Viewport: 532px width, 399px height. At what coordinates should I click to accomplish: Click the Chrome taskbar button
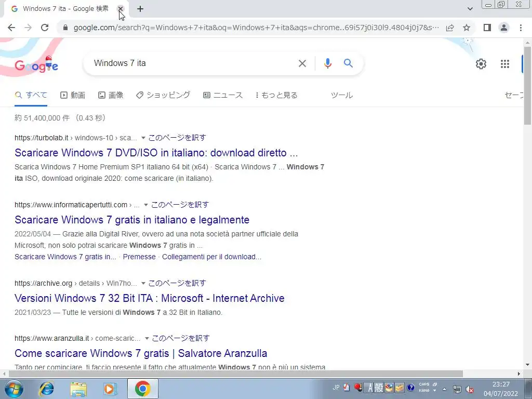pyautogui.click(x=143, y=389)
